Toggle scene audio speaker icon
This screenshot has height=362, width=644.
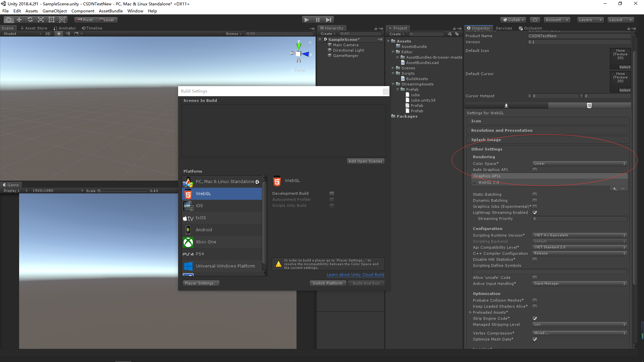coord(67,34)
